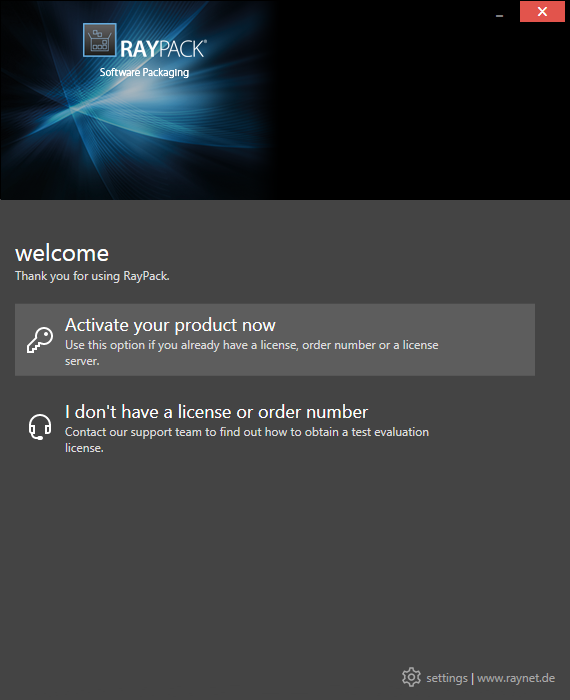The height and width of the screenshot is (700, 570).
Task: Click the separator between settings and www.raynet.de
Action: 472,679
